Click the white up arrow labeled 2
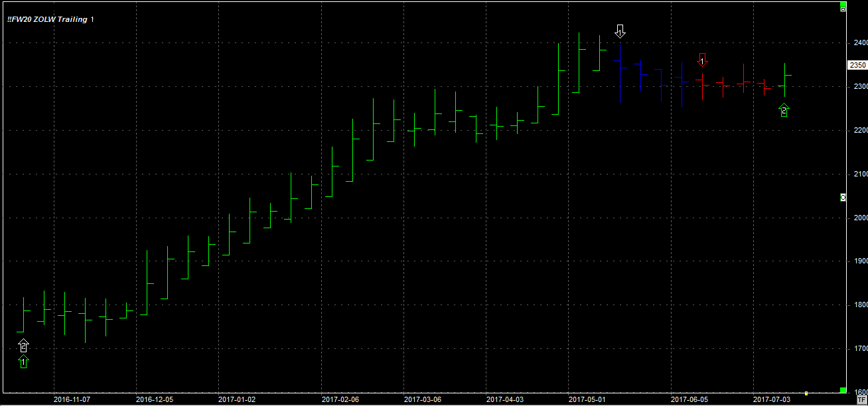This screenshot has width=868, height=406. (24, 345)
